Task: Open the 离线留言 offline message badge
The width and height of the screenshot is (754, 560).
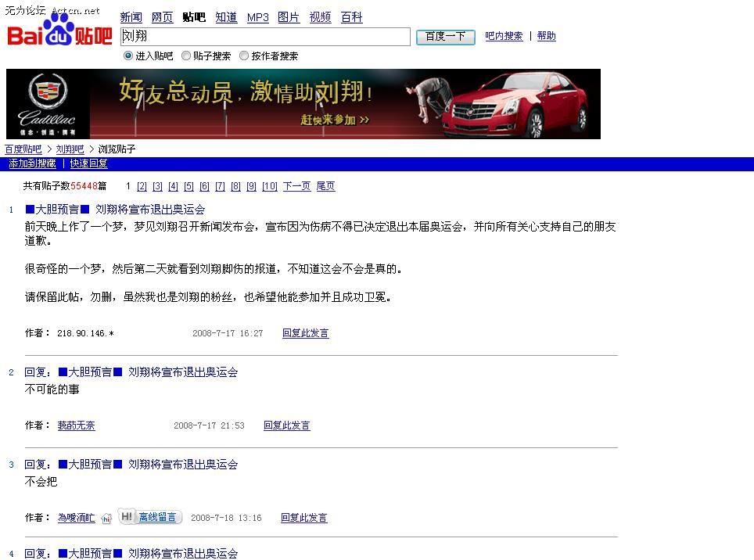Action: pyautogui.click(x=150, y=517)
